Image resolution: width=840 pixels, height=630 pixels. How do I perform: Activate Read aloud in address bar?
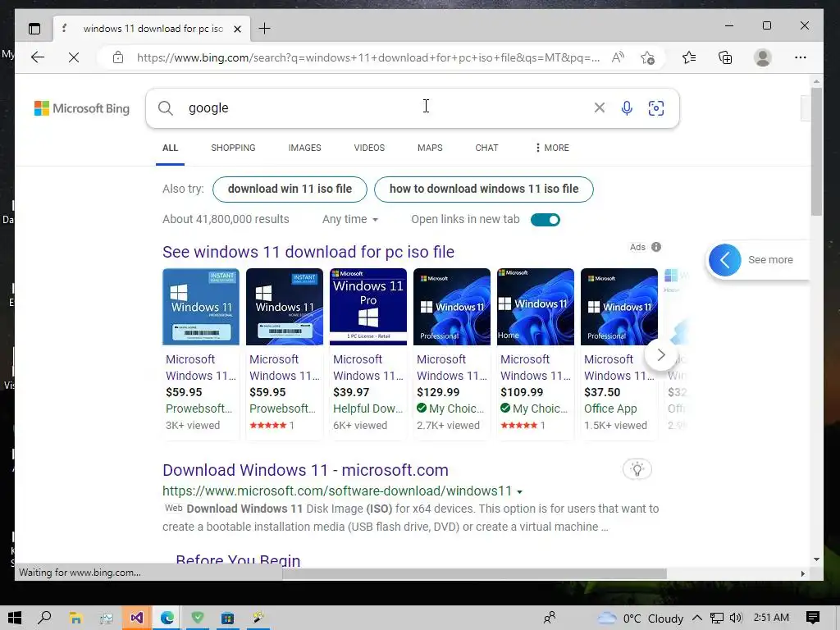(618, 57)
